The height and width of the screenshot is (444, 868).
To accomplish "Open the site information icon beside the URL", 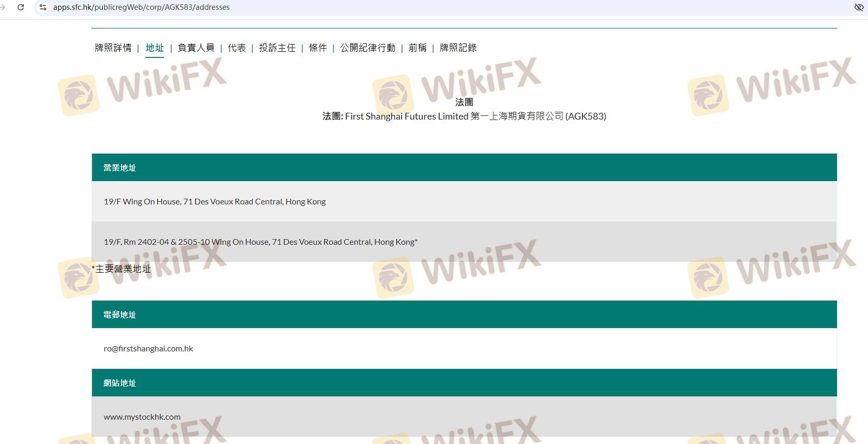I will [43, 7].
